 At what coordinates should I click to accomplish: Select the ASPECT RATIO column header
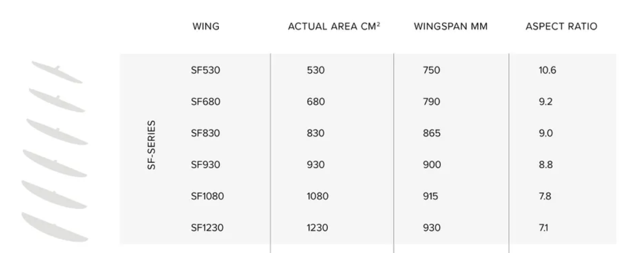[x=561, y=26]
